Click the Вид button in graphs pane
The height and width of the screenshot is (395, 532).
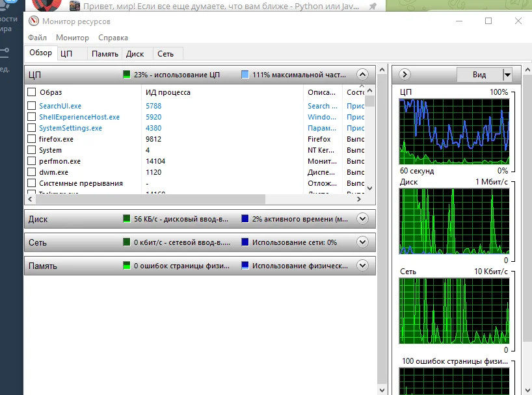(479, 75)
